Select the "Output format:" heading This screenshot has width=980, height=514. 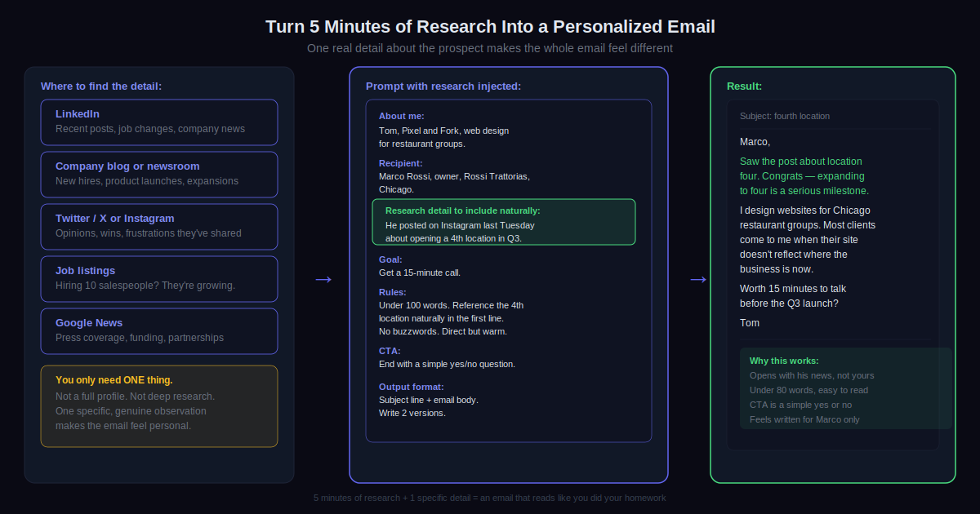tap(412, 387)
